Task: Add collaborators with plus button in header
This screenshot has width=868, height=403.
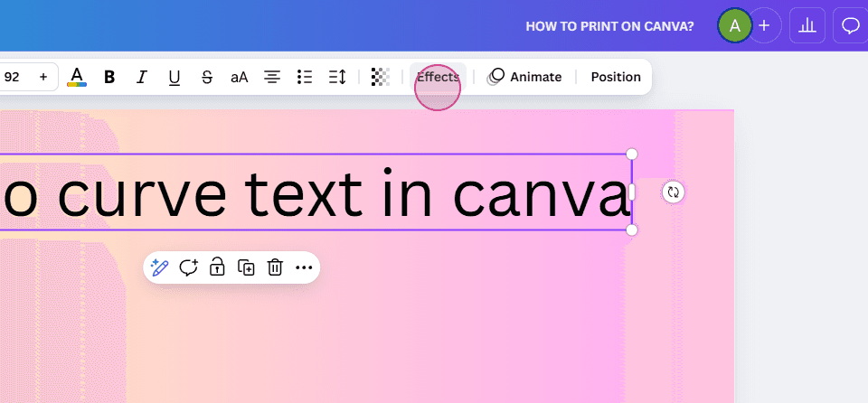Action: pos(765,25)
